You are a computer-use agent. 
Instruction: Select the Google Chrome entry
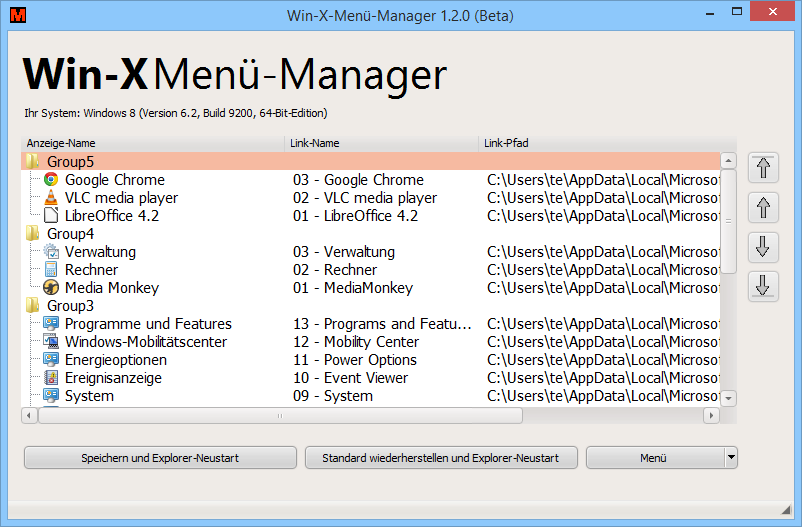click(370, 180)
